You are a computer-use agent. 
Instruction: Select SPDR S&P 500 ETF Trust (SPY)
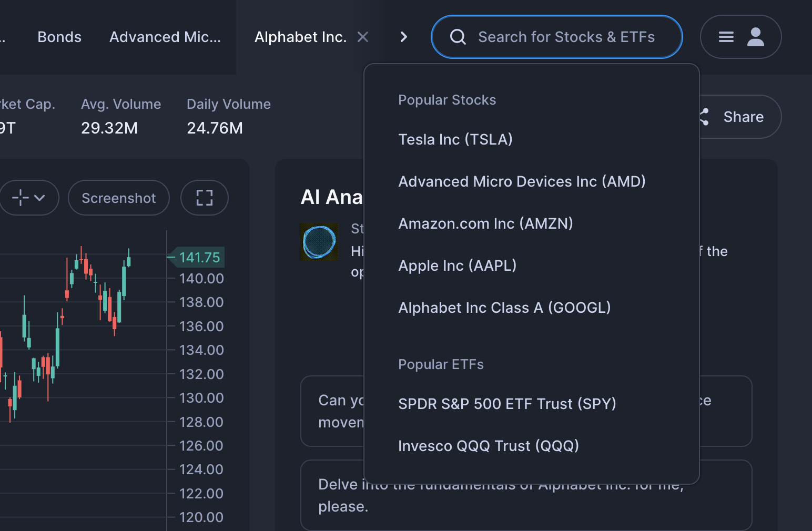507,404
